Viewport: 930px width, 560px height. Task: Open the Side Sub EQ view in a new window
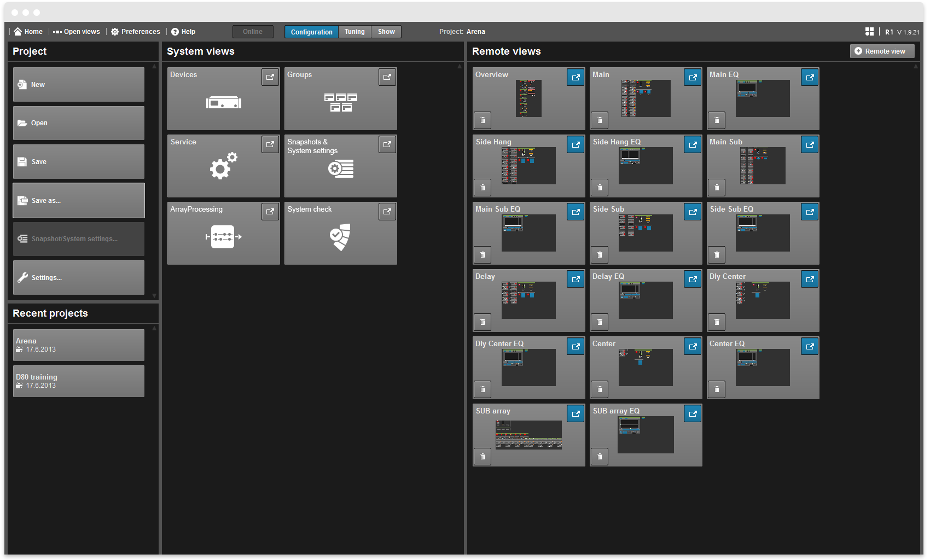[x=810, y=212]
